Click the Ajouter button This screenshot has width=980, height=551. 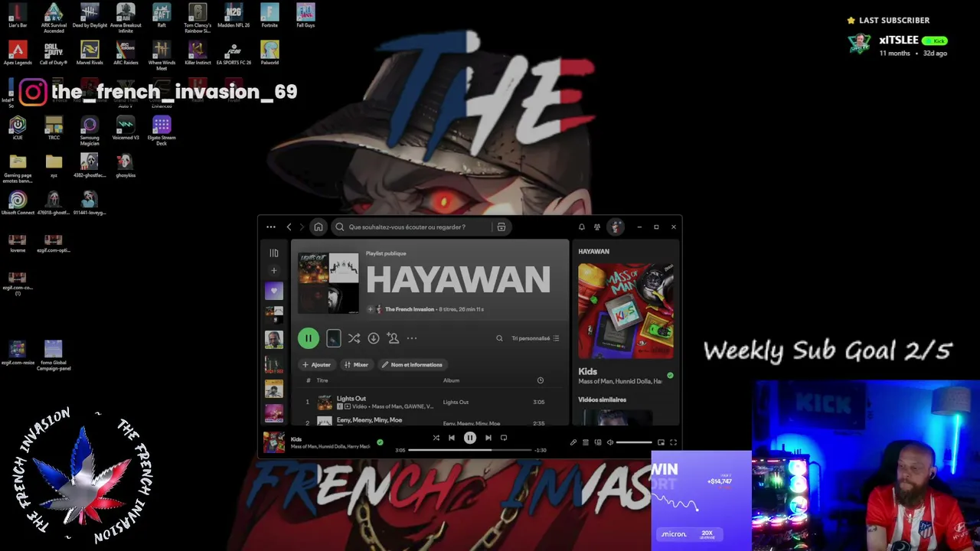316,365
